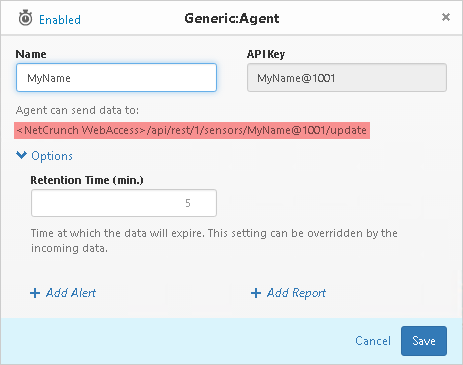
Task: Click the Retention Time value box
Action: tap(124, 203)
